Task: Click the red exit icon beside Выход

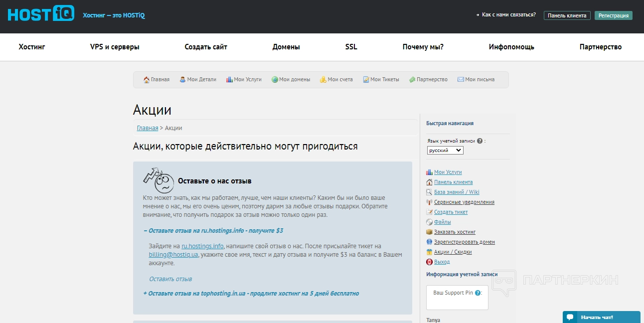Action: pos(429,262)
